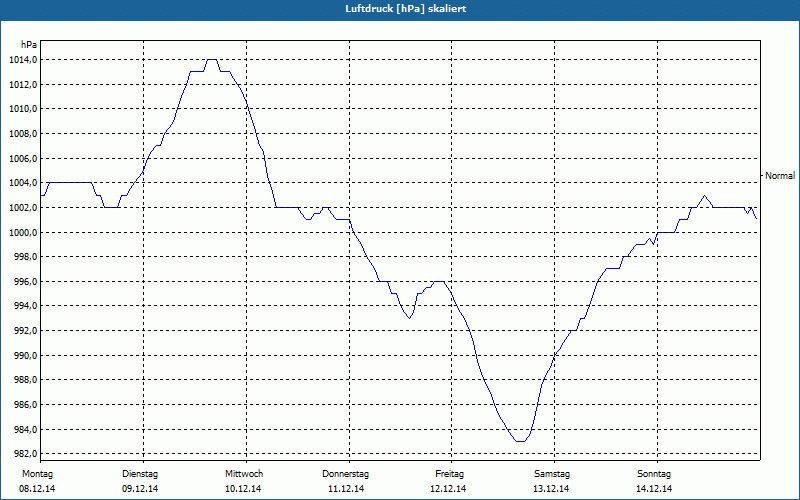This screenshot has height=500, width=800.
Task: Click the Sonntag day label
Action: 654,474
